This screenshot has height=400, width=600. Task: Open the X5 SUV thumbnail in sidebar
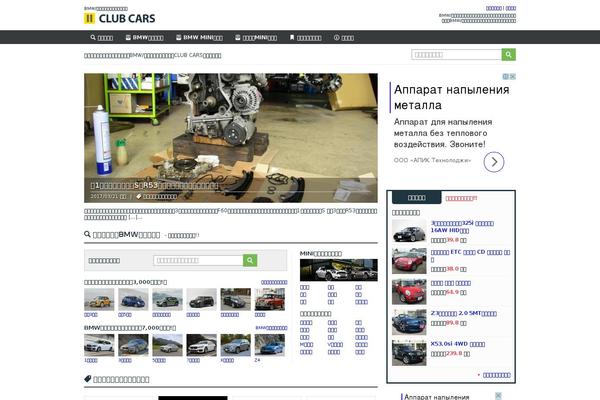pos(409,353)
